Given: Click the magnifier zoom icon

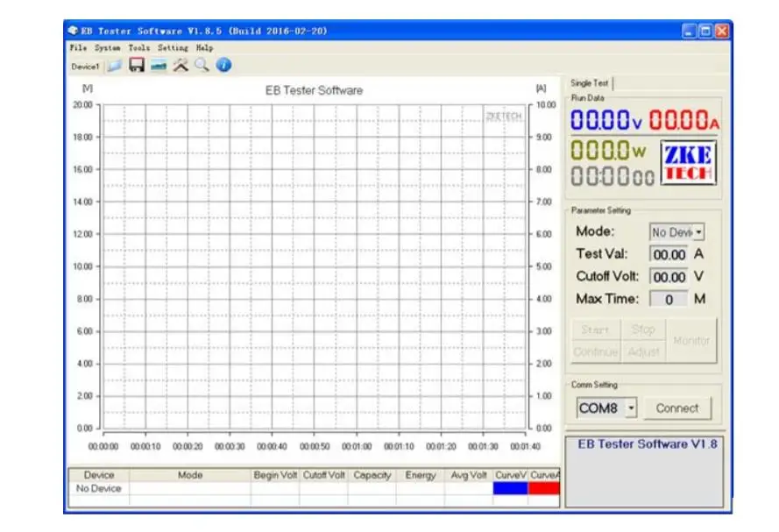Looking at the screenshot, I should (x=202, y=65).
